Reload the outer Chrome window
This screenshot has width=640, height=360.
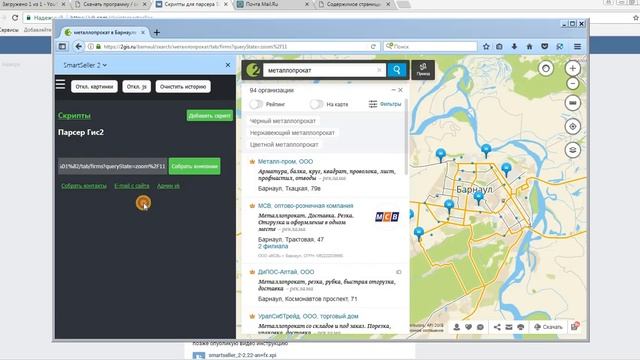pyautogui.click(x=15, y=18)
